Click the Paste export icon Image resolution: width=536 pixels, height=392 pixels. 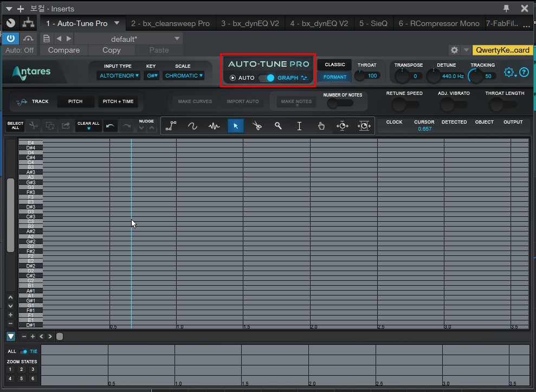pos(66,126)
